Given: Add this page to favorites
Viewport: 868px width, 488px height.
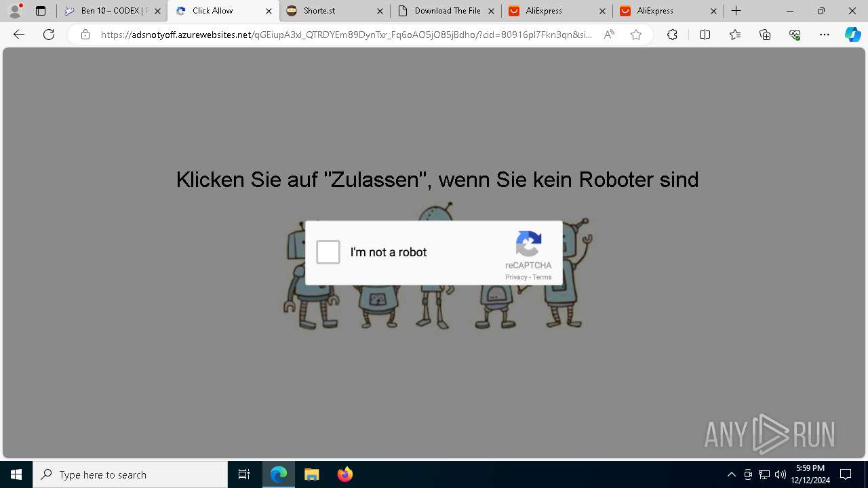Looking at the screenshot, I should (x=636, y=35).
